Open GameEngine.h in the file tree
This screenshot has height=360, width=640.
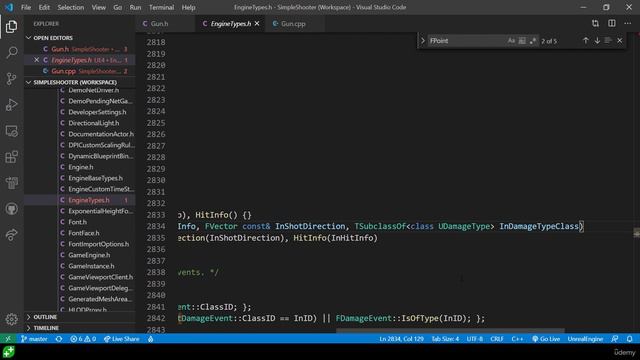(89, 255)
